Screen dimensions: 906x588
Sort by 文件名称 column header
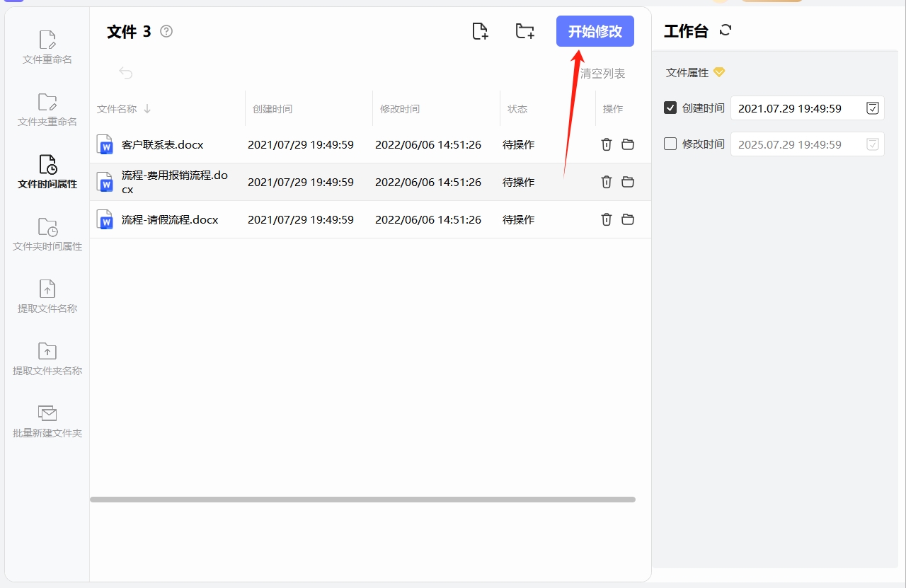tap(124, 109)
